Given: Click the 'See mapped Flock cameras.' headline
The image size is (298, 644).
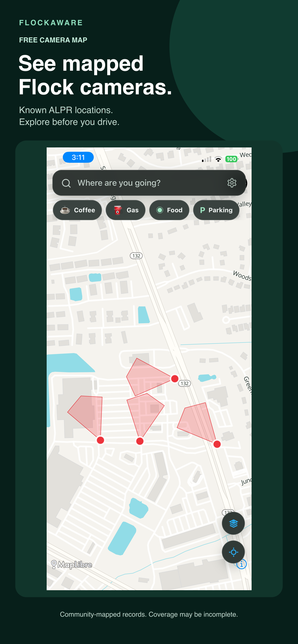Looking at the screenshot, I should [95, 75].
